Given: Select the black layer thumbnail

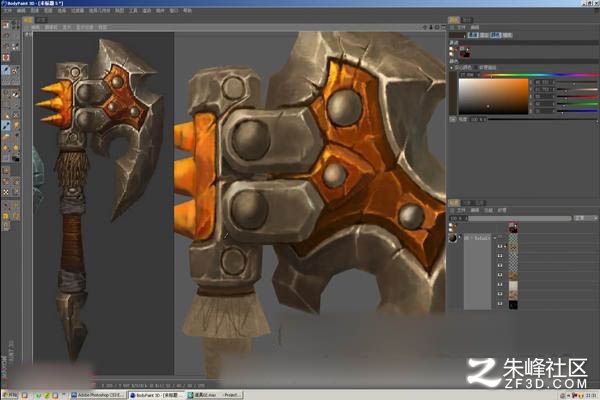Looking at the screenshot, I should coord(513,305).
